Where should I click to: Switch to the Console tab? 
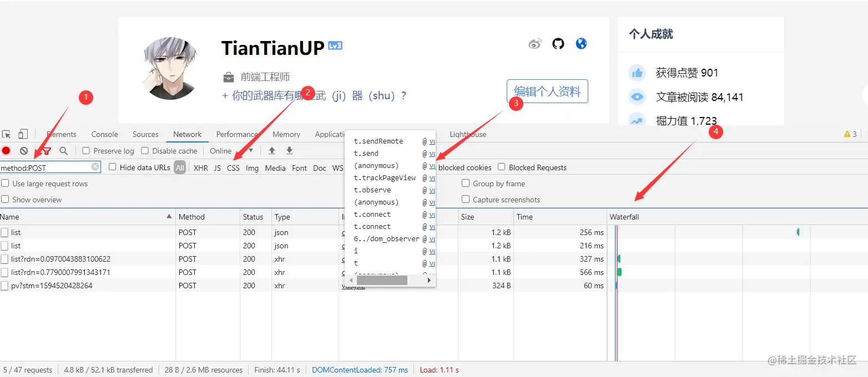[105, 134]
